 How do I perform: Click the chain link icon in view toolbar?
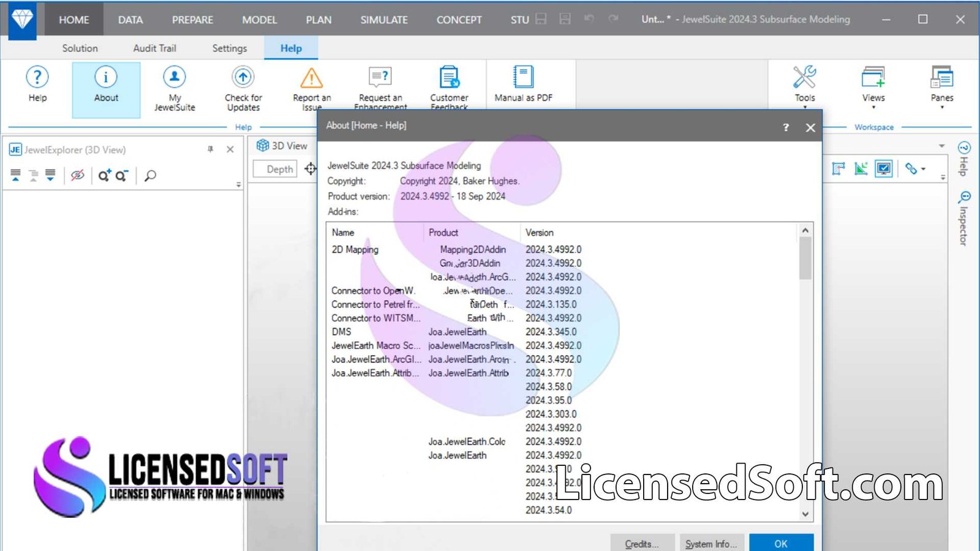(911, 169)
